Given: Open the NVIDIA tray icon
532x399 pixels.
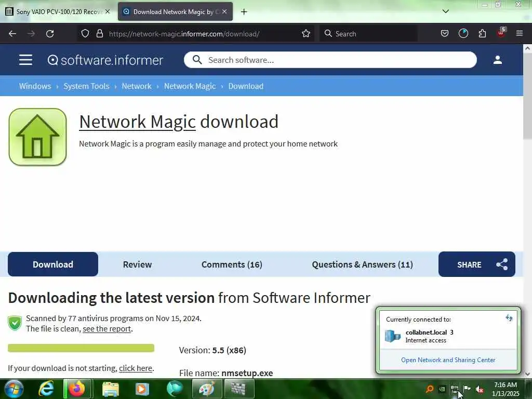Looking at the screenshot, I should [x=442, y=389].
